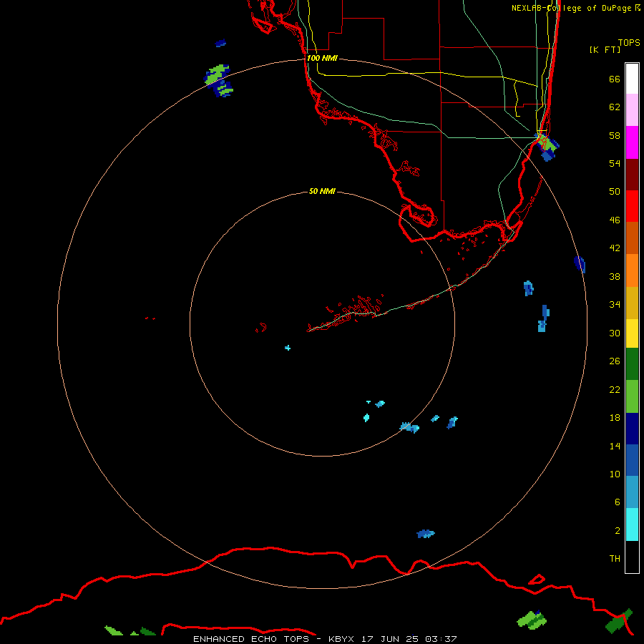Click the legend value "66"
Screen dimensions: 644x644
coord(615,79)
